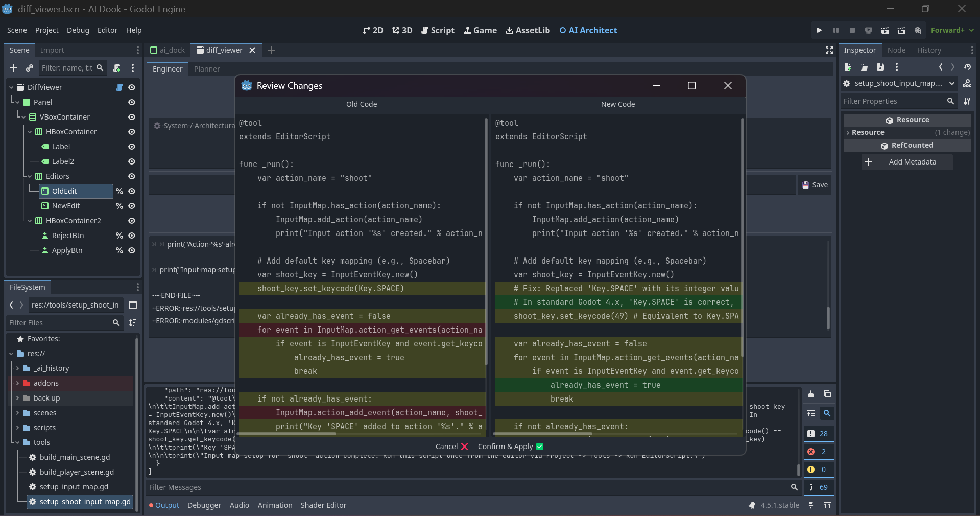The width and height of the screenshot is (980, 516).
Task: Go to previous object in Inspector history
Action: click(941, 67)
